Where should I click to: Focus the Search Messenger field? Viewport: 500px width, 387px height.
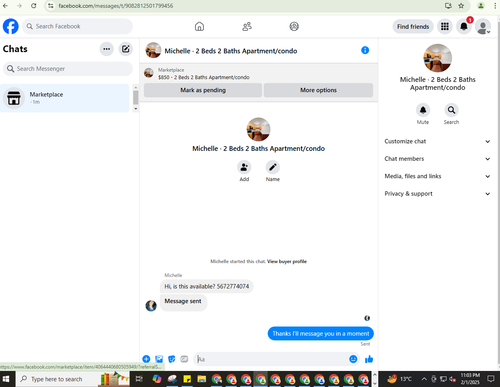coord(68,69)
